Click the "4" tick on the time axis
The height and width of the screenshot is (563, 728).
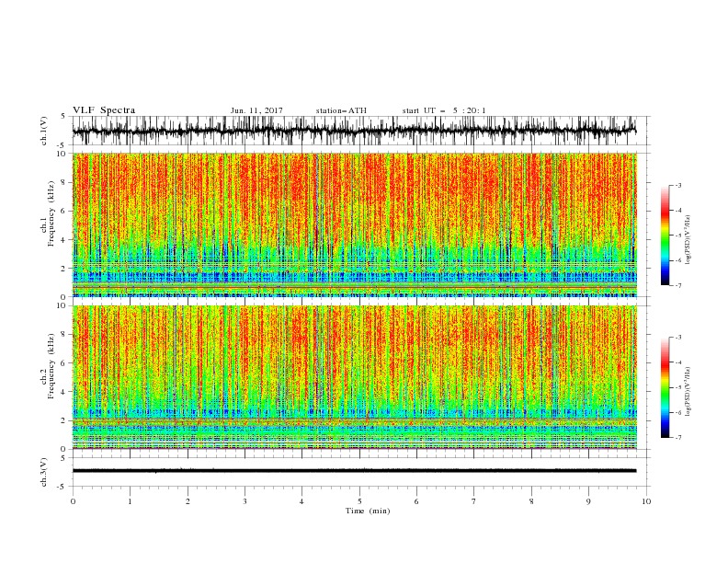301,501
